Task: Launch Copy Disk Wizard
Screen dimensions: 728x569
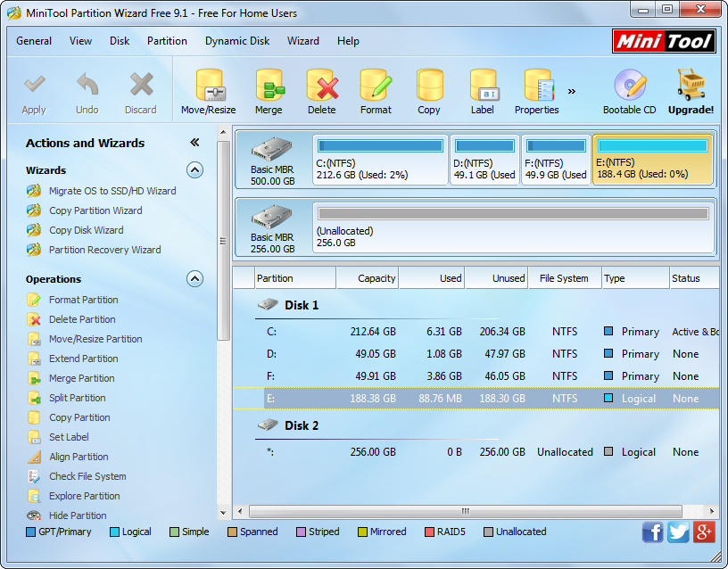Action: (x=75, y=230)
